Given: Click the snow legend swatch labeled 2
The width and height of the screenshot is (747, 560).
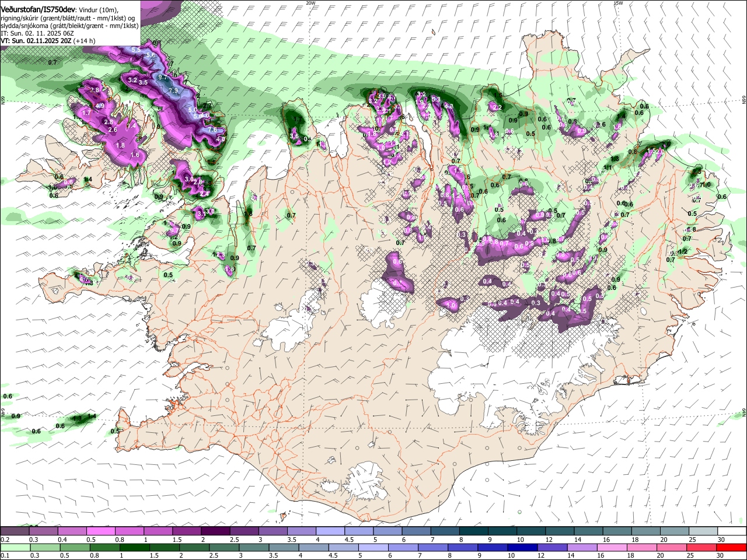Looking at the screenshot, I should click(x=215, y=531).
